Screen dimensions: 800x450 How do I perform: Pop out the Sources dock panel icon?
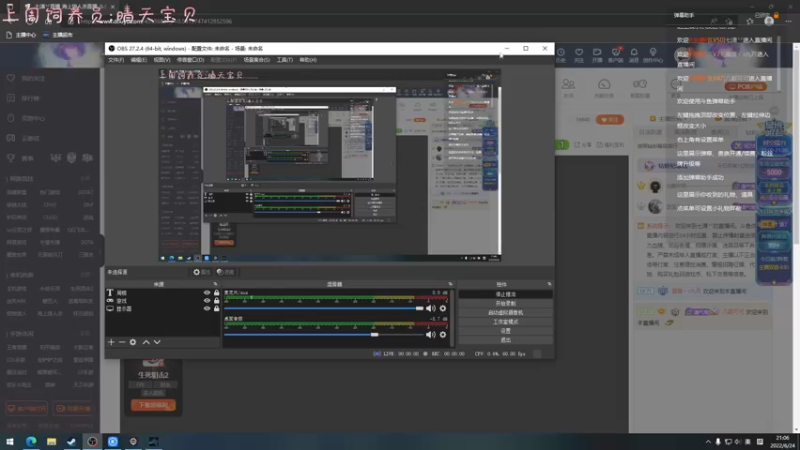tap(215, 284)
